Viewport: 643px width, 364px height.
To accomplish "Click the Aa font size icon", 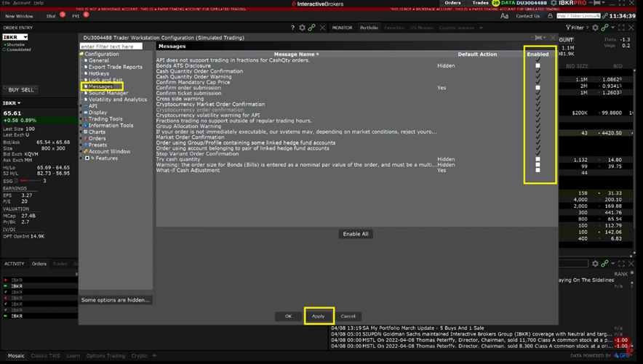I will click(504, 16).
